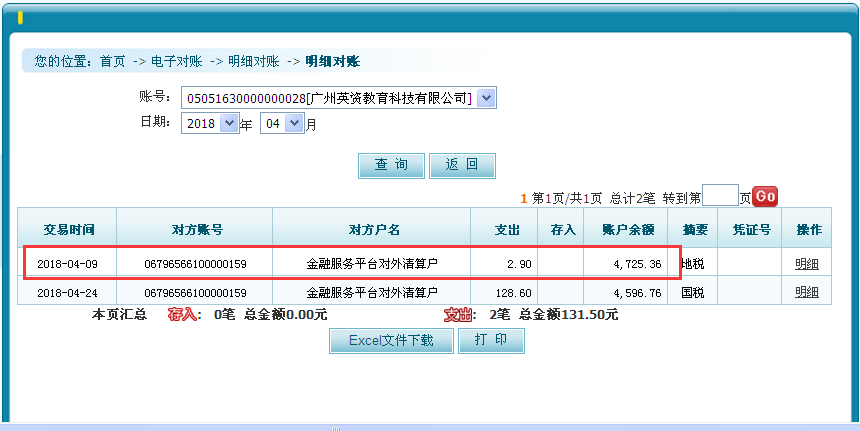Open 电子对账 in the breadcrumb
Image resolution: width=860 pixels, height=431 pixels.
pos(176,61)
